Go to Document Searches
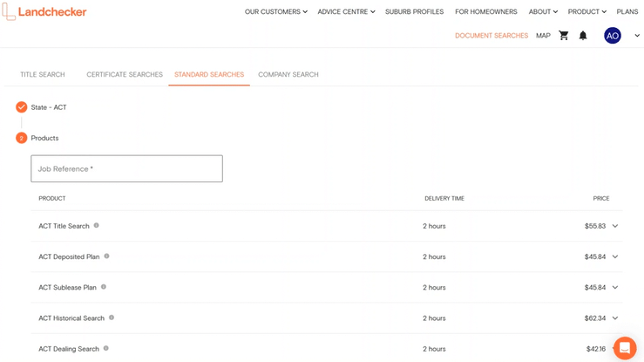Image resolution: width=644 pixels, height=362 pixels. (x=491, y=36)
